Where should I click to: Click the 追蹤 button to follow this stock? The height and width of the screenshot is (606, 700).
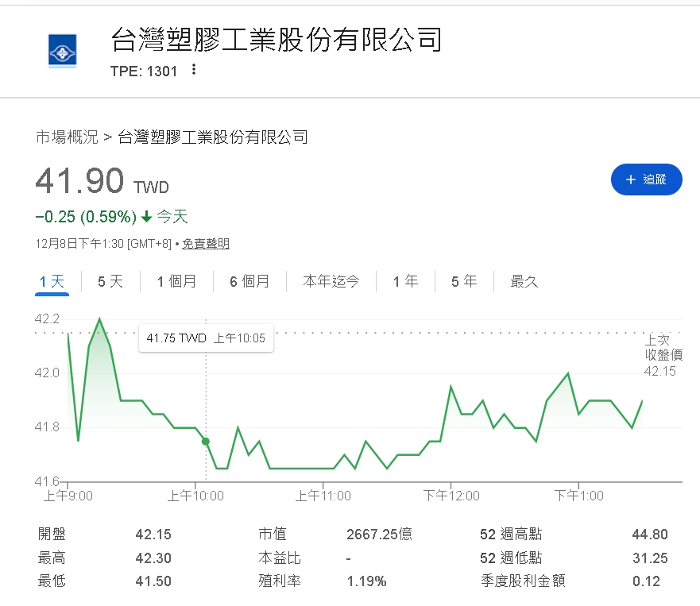coord(646,179)
